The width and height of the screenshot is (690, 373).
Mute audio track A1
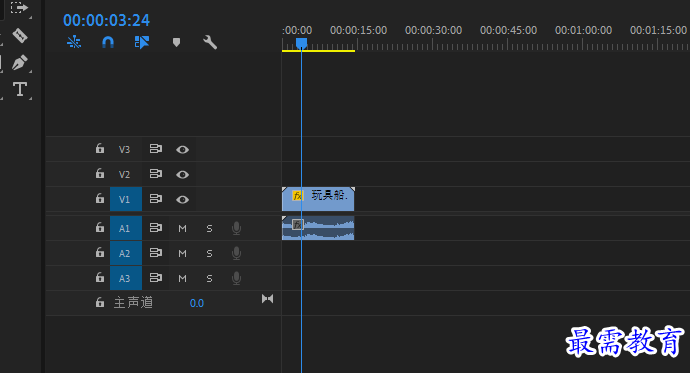[182, 228]
